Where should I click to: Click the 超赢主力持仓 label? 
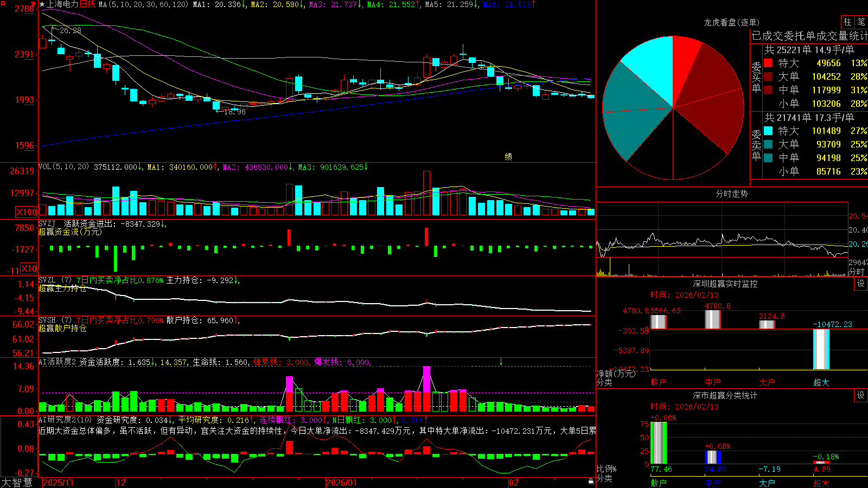tap(62, 288)
